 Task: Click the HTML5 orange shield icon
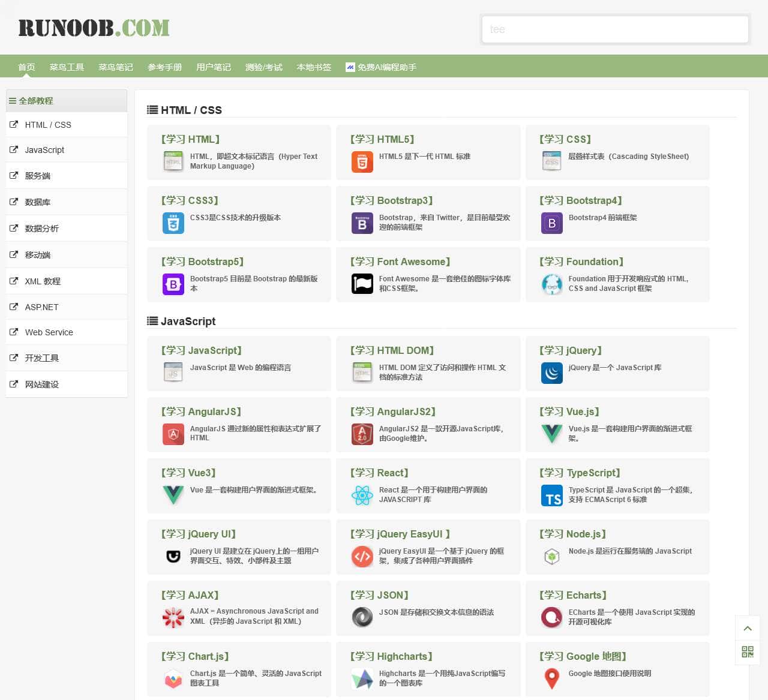click(362, 162)
